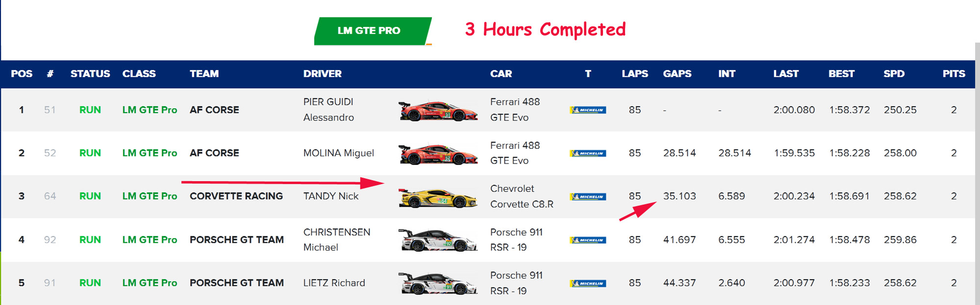Click the CORVETTE RACING team name
The height and width of the screenshot is (305, 980).
click(236, 196)
